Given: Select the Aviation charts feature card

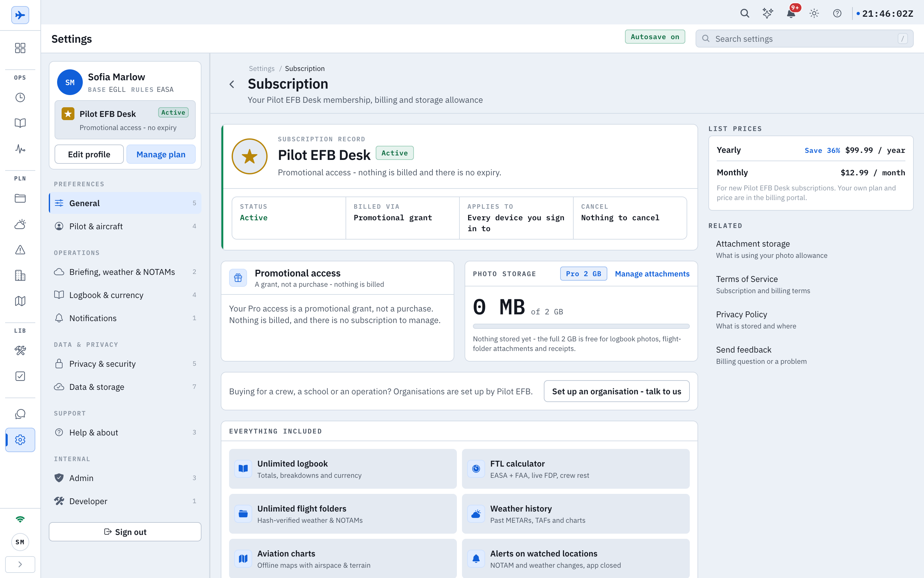Looking at the screenshot, I should pos(343,558).
